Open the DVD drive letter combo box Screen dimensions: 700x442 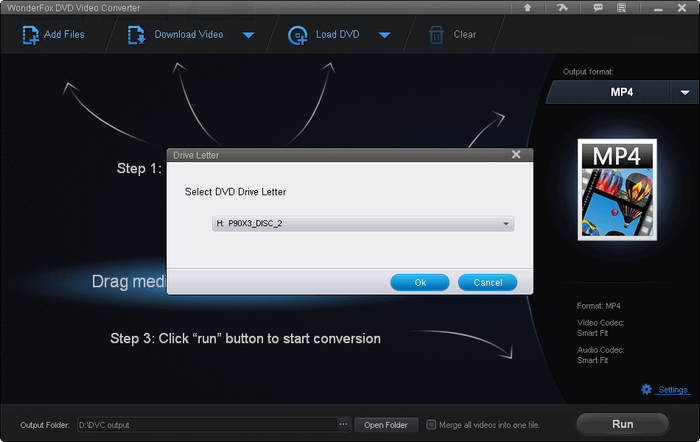363,223
